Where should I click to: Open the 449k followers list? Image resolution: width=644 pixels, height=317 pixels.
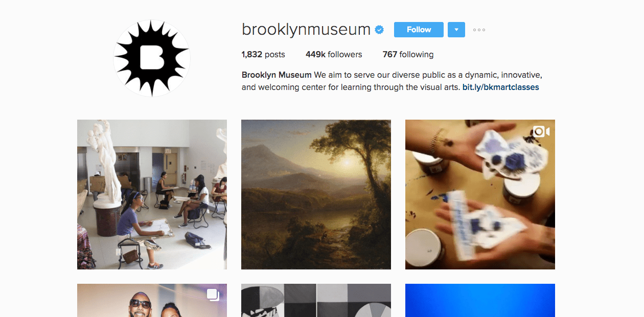(334, 55)
